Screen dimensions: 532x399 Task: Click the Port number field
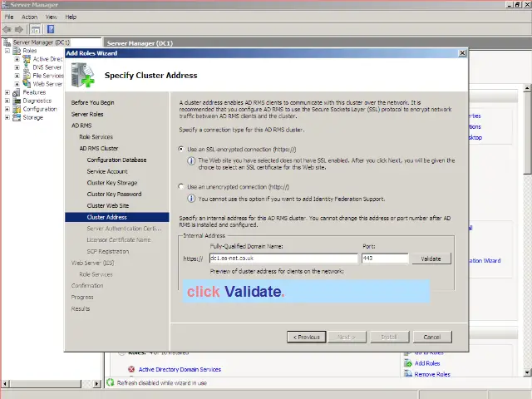pos(385,259)
